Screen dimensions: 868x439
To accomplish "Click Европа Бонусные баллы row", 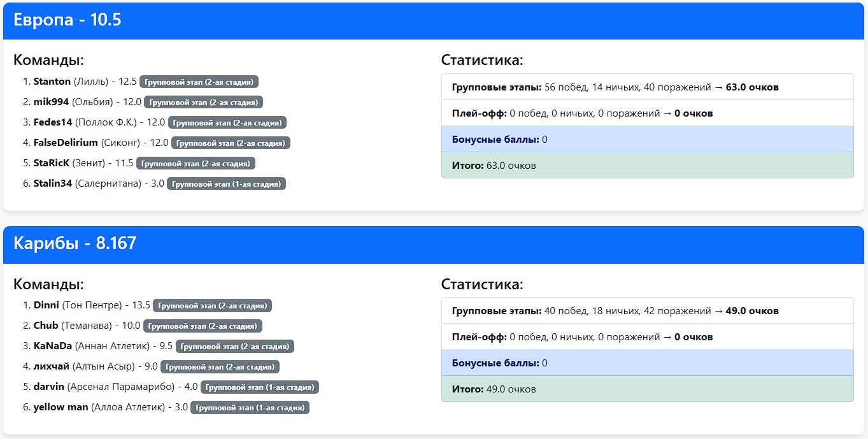I will 648,139.
